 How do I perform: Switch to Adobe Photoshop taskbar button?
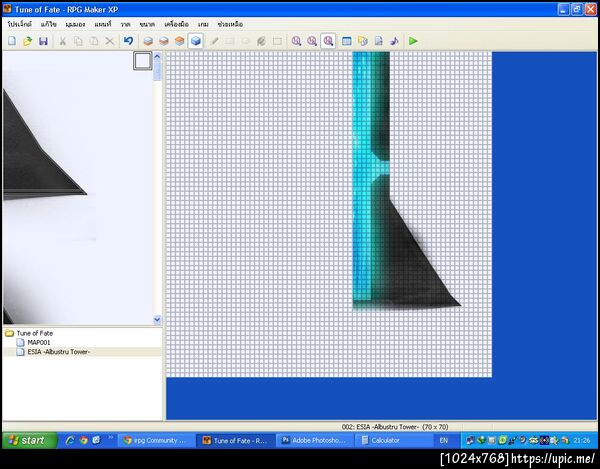(314, 440)
